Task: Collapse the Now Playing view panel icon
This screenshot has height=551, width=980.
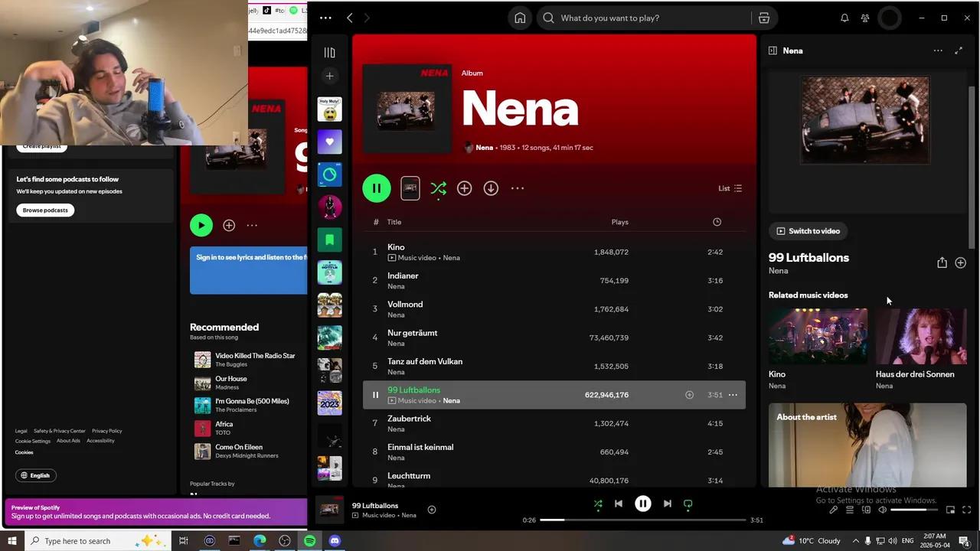Action: click(773, 51)
